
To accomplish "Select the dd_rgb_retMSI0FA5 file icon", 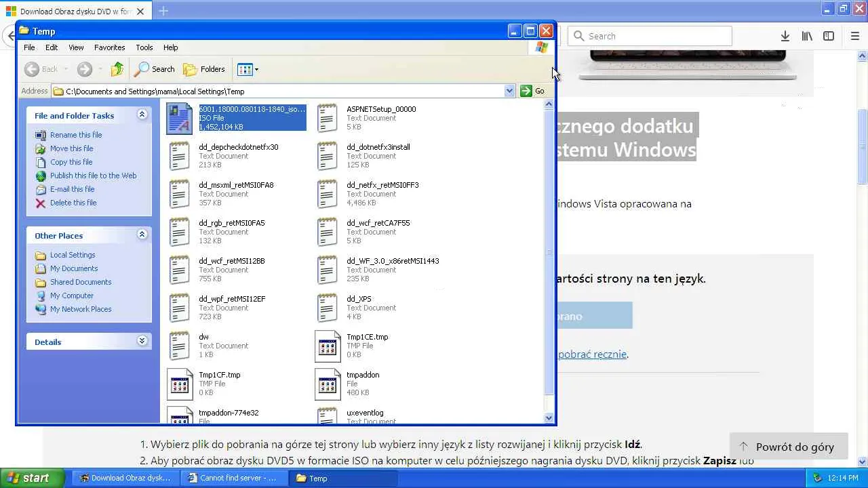I will point(180,232).
